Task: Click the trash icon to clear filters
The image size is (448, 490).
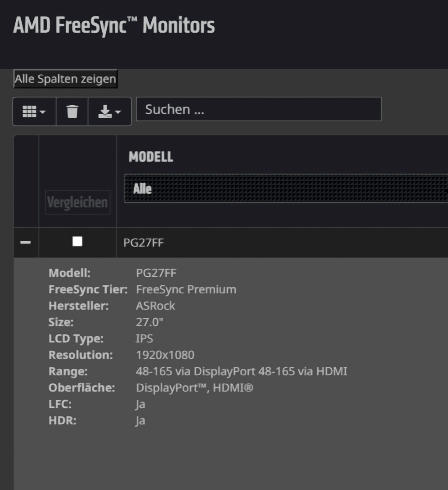Action: (72, 111)
